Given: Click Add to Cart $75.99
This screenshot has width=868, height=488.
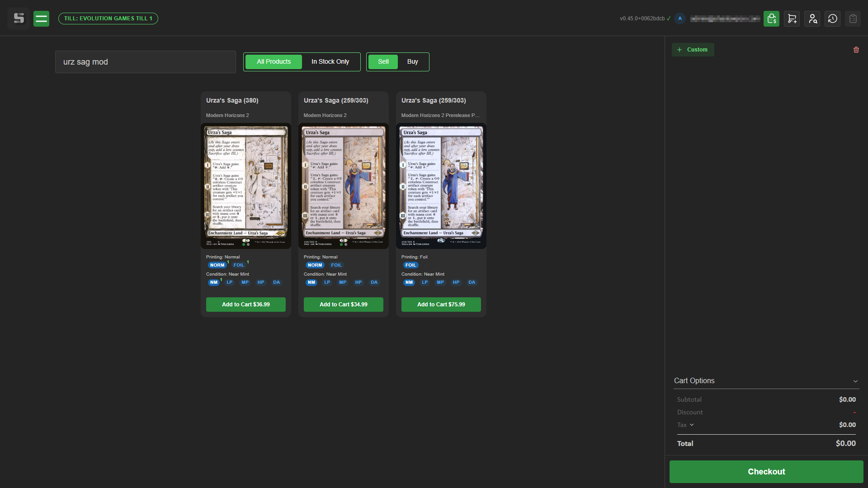Looking at the screenshot, I should coord(441,305).
